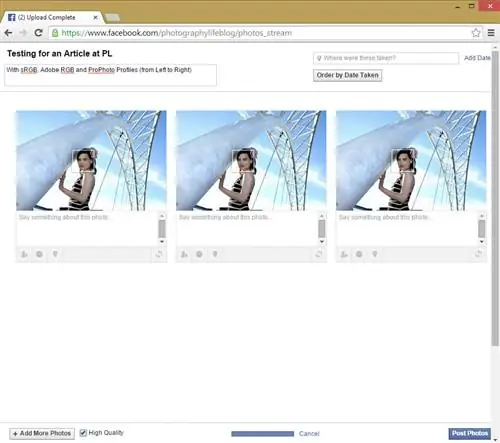
Task: Maximize the browser window
Action: [x=471, y=6]
